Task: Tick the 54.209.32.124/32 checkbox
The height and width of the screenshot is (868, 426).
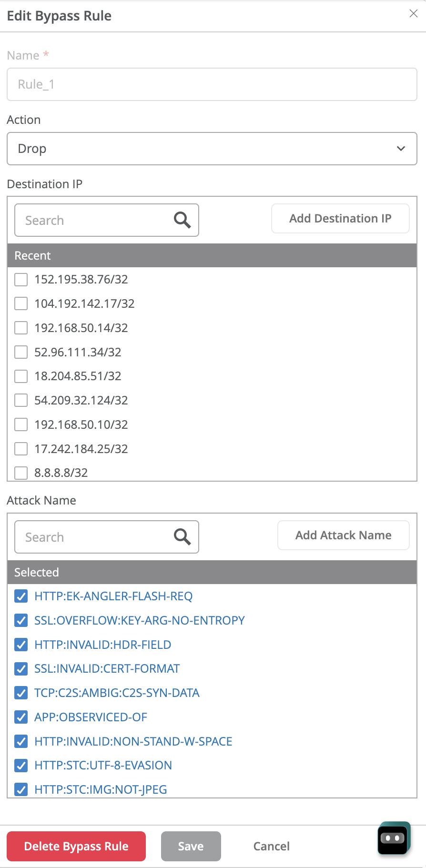Action: pos(21,400)
